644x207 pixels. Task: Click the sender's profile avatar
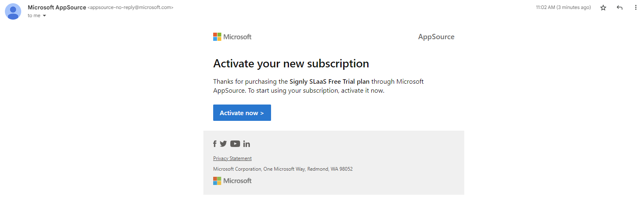point(13,11)
